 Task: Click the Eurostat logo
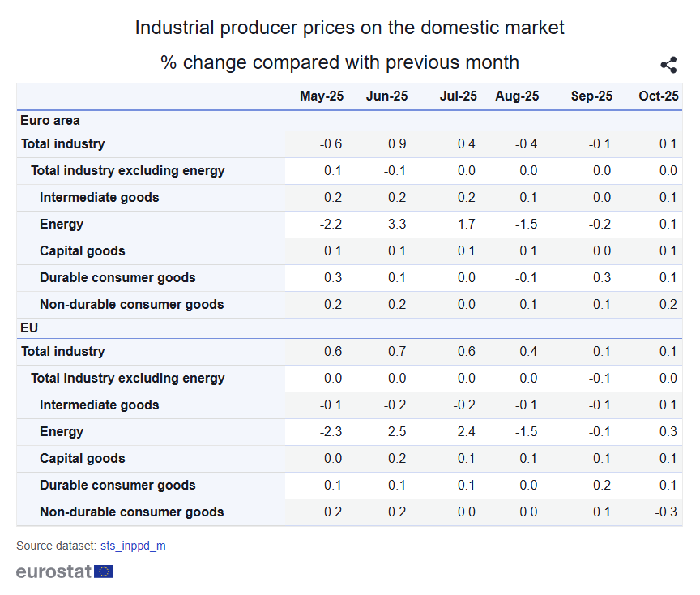[x=65, y=571]
